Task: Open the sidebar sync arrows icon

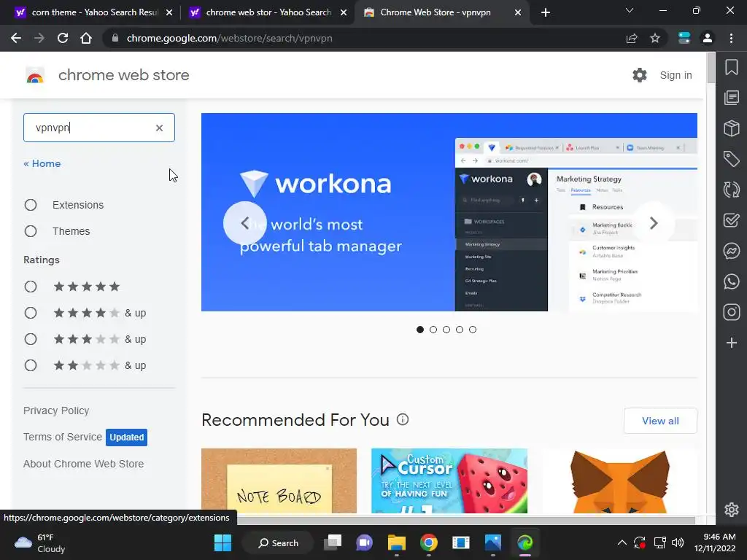Action: pyautogui.click(x=731, y=189)
